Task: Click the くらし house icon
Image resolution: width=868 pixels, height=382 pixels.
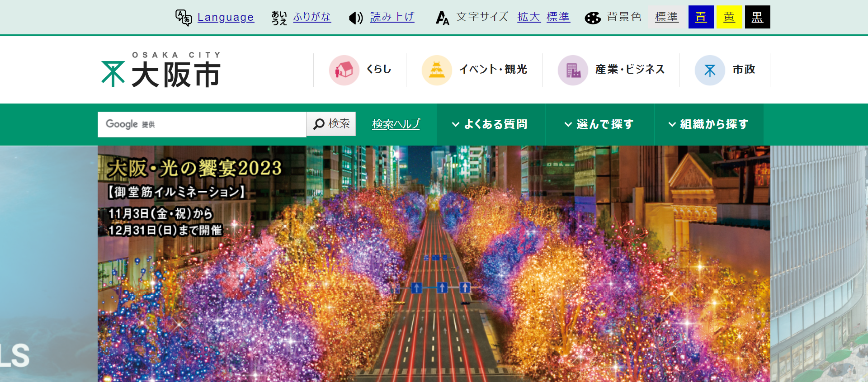Action: 344,70
